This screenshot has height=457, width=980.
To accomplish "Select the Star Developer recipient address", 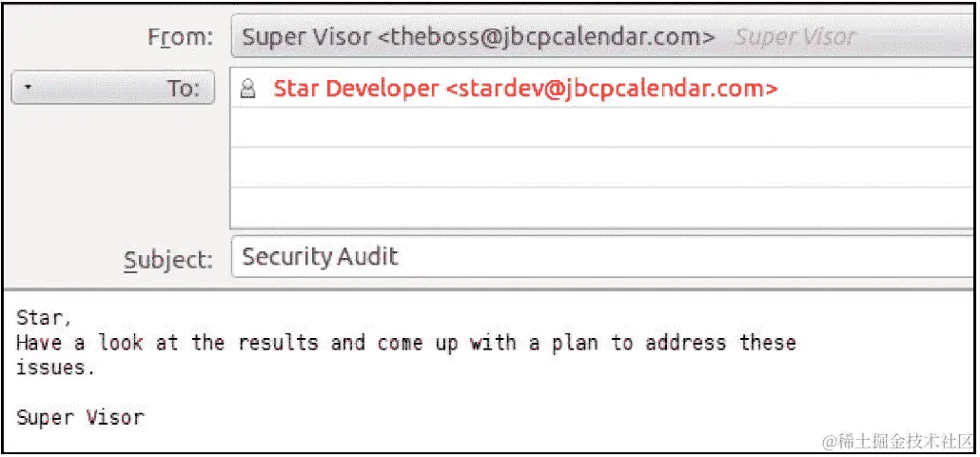I will pos(525,89).
